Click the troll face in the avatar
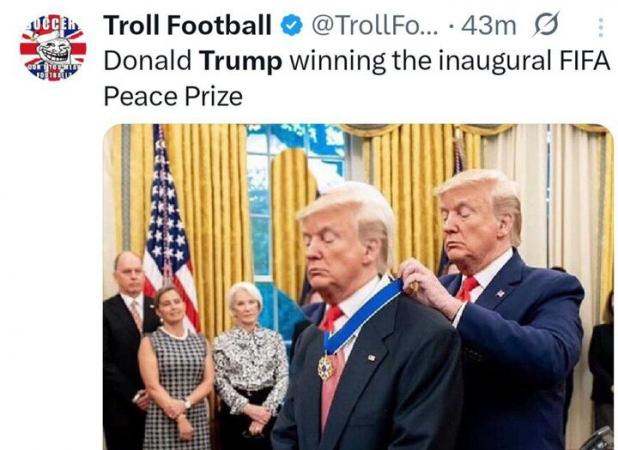The image size is (618, 450). tap(54, 50)
